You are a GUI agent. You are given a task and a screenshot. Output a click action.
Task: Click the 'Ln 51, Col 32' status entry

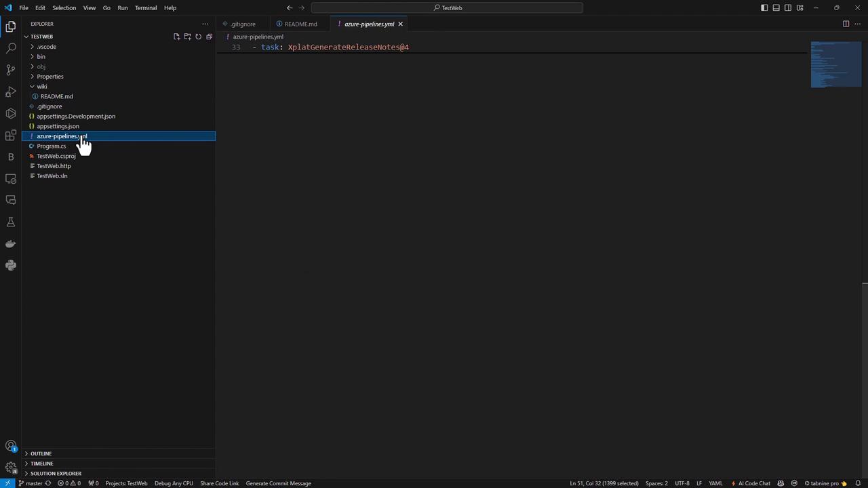604,483
